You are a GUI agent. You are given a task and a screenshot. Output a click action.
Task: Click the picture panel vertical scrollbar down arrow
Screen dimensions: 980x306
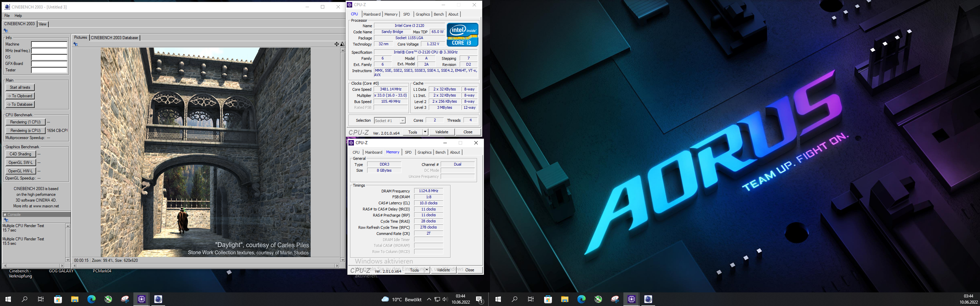click(x=342, y=260)
